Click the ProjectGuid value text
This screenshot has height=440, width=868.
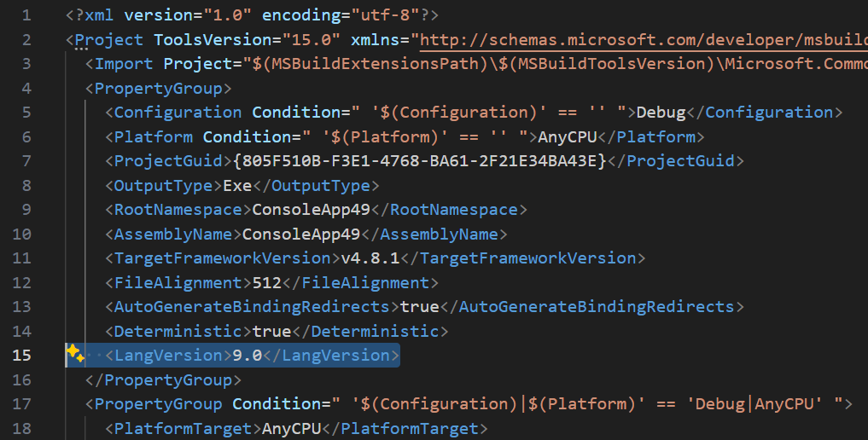(420, 161)
